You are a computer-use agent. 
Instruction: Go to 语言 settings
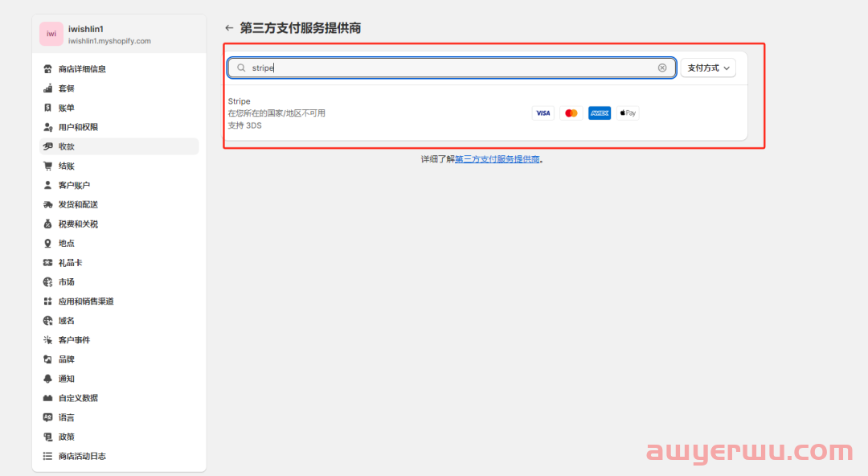tap(119, 418)
